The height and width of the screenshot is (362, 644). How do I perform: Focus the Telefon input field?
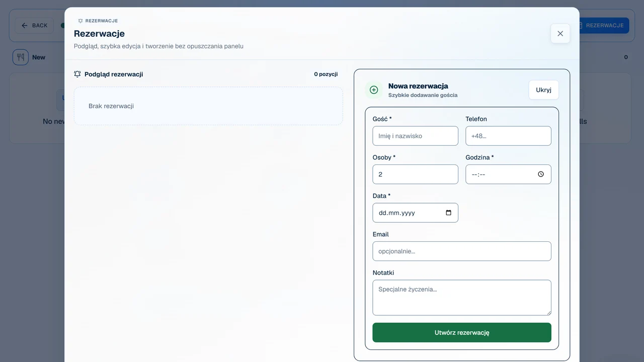pos(508,136)
